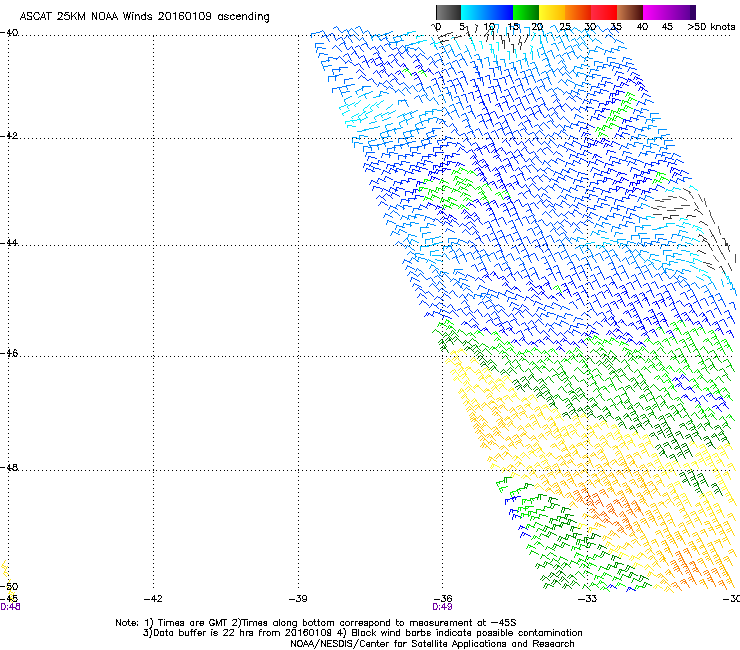Click the '-40' latitude label at top left
740x650 pixels.
point(9,33)
